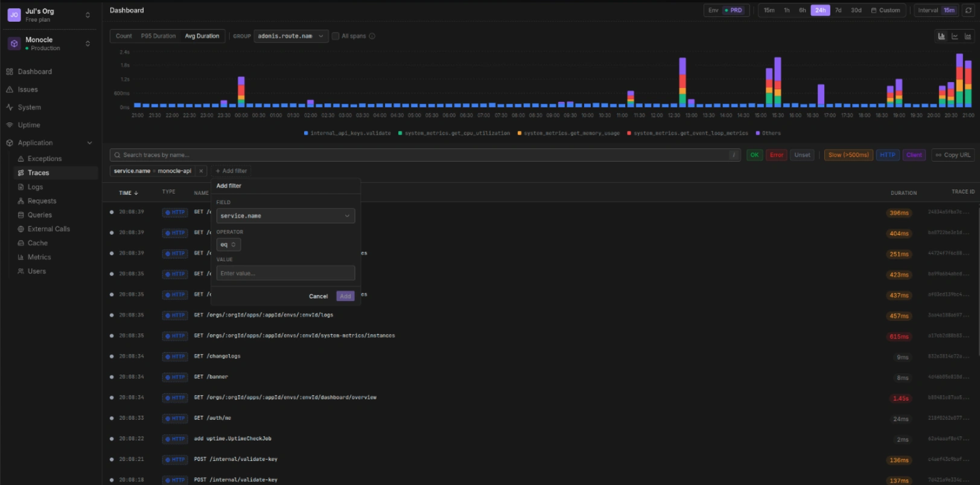The image size is (980, 485).
Task: Click the info icon beside All spans
Action: coord(372,36)
